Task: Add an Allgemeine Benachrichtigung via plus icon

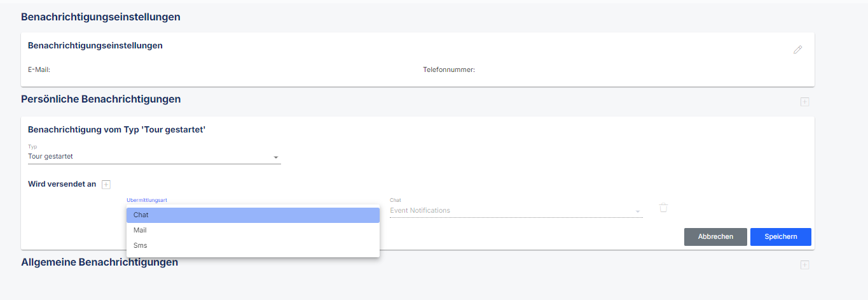Action: pos(804,265)
